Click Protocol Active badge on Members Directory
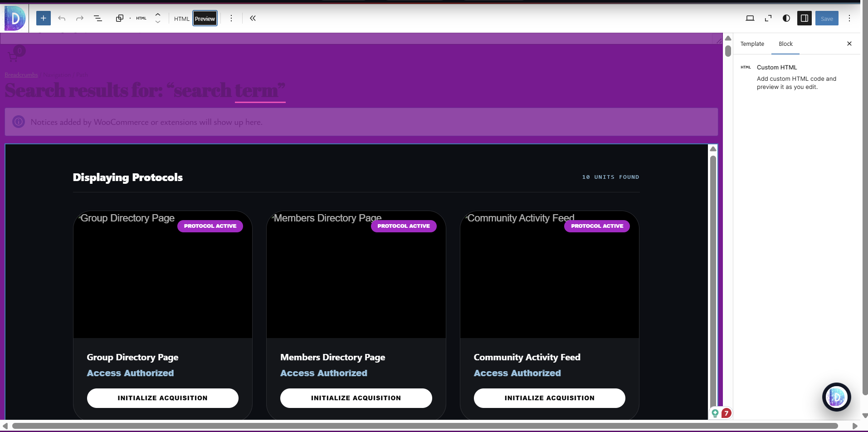The height and width of the screenshot is (432, 868). tap(404, 226)
